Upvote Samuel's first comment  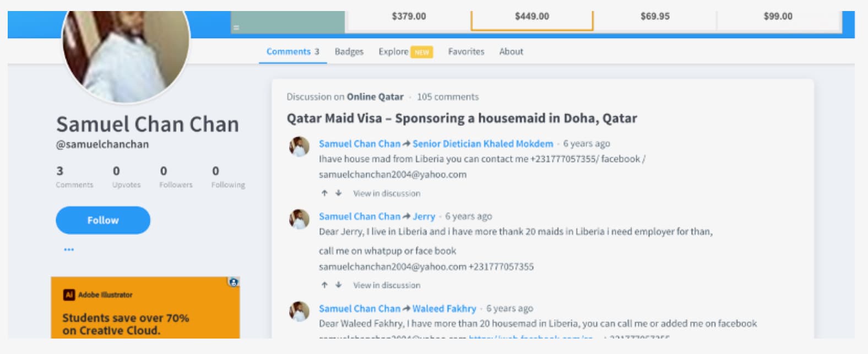pyautogui.click(x=324, y=193)
